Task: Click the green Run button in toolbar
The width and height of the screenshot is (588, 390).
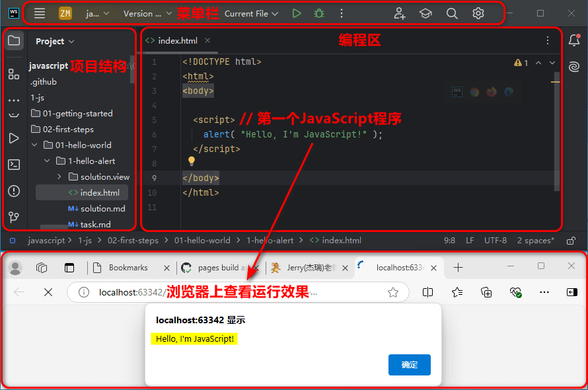Action: [297, 13]
